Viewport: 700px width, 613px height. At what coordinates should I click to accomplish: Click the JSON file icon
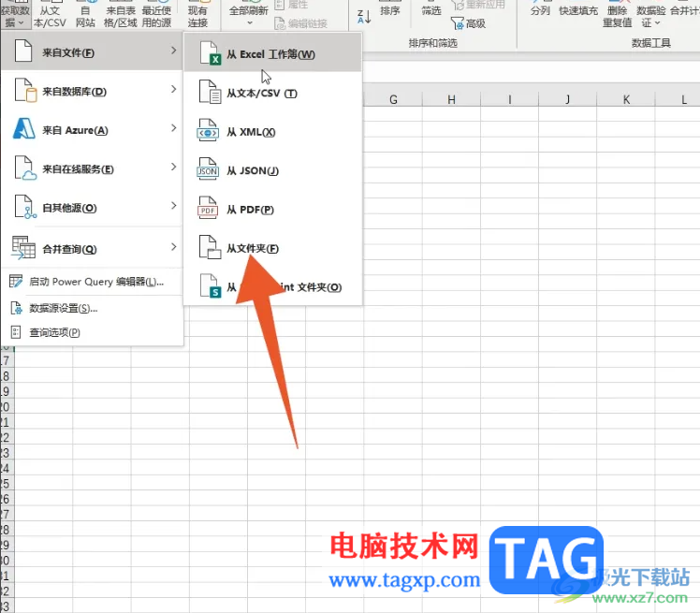208,169
